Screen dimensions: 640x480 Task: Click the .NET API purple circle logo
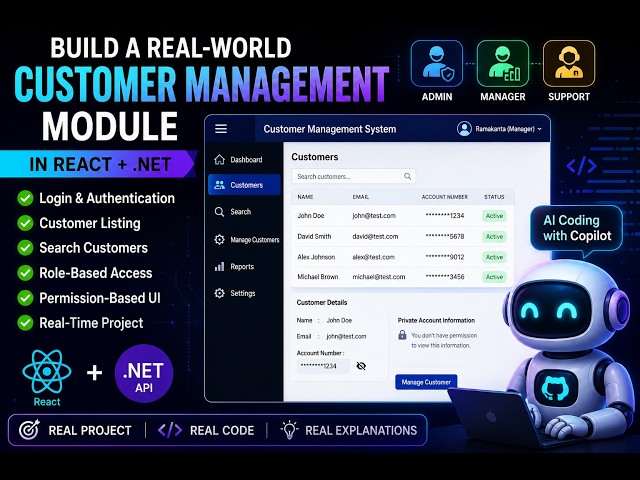144,373
